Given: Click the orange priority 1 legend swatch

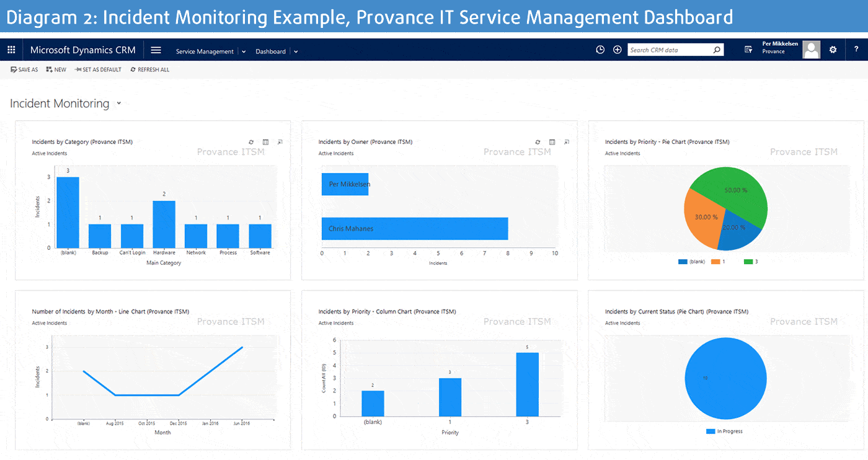Looking at the screenshot, I should pyautogui.click(x=715, y=262).
